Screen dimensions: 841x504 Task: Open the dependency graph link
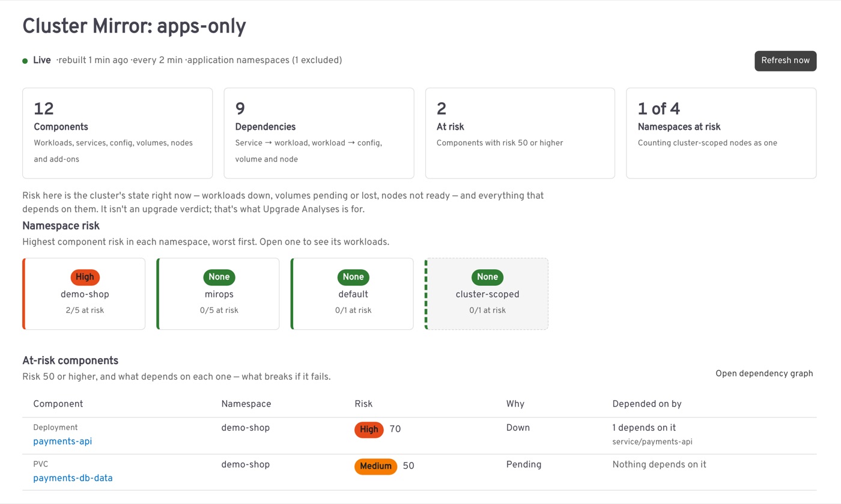(764, 374)
